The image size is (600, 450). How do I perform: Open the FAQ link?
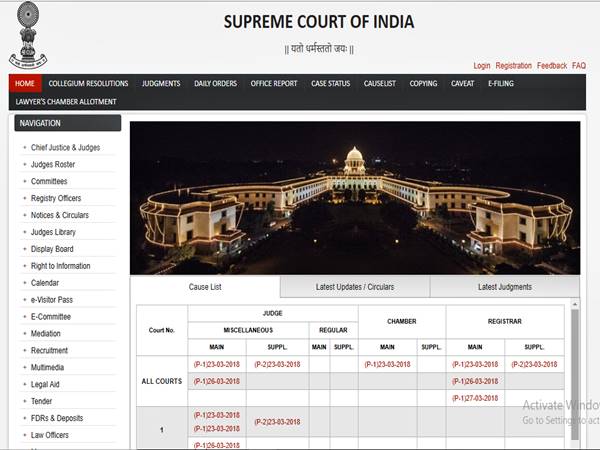[579, 66]
